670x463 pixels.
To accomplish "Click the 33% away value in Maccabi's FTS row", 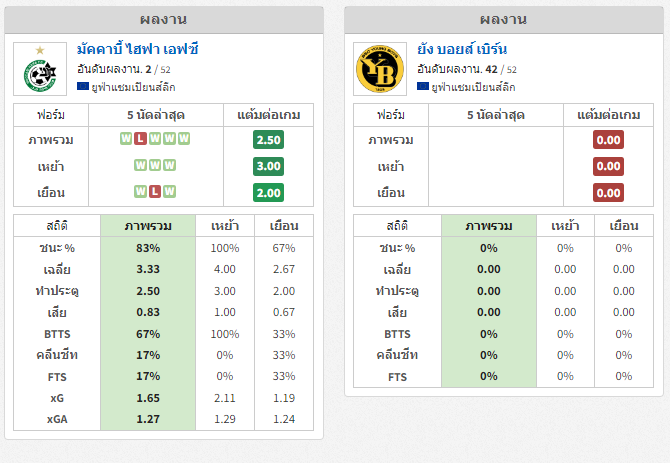I will [x=284, y=376].
